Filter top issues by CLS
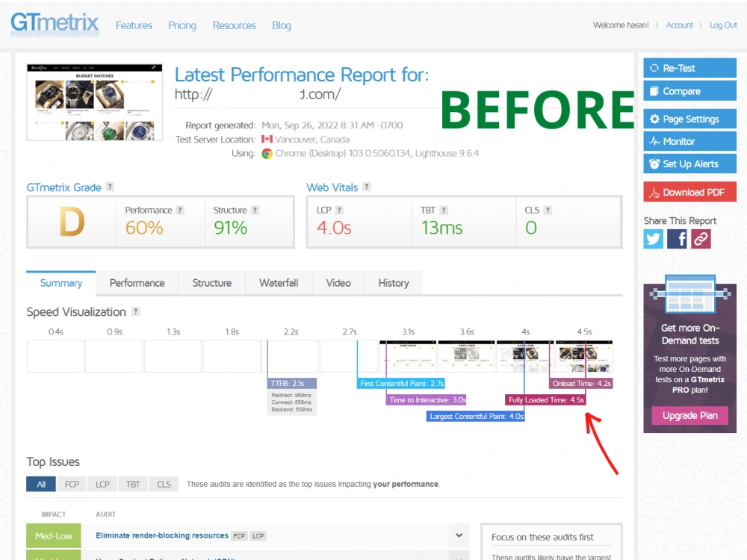The image size is (747, 560). coord(164,485)
